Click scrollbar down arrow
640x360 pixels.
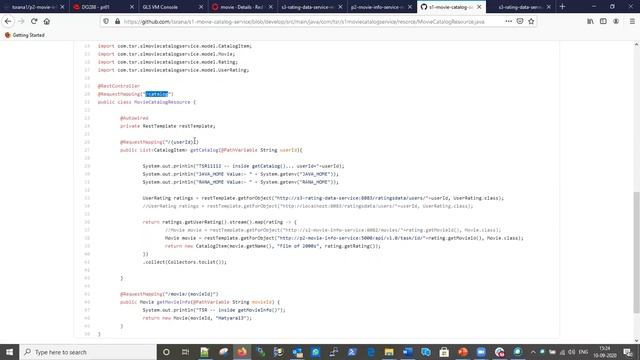pyautogui.click(x=636, y=340)
